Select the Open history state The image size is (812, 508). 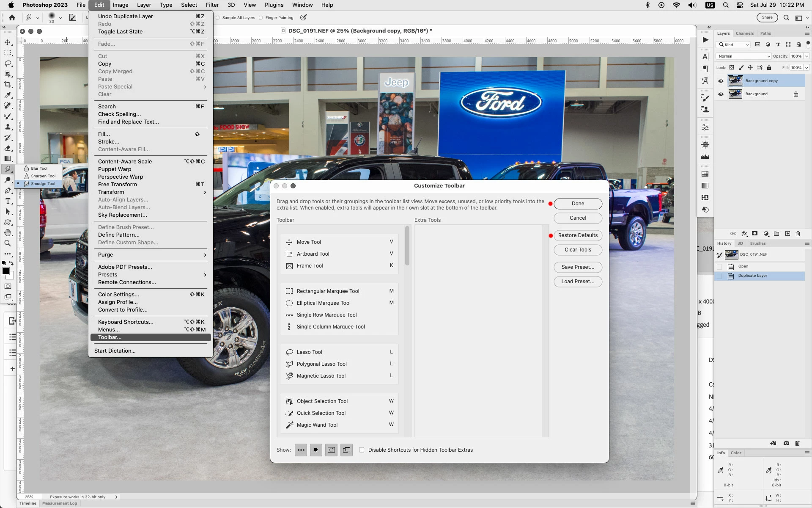(743, 266)
